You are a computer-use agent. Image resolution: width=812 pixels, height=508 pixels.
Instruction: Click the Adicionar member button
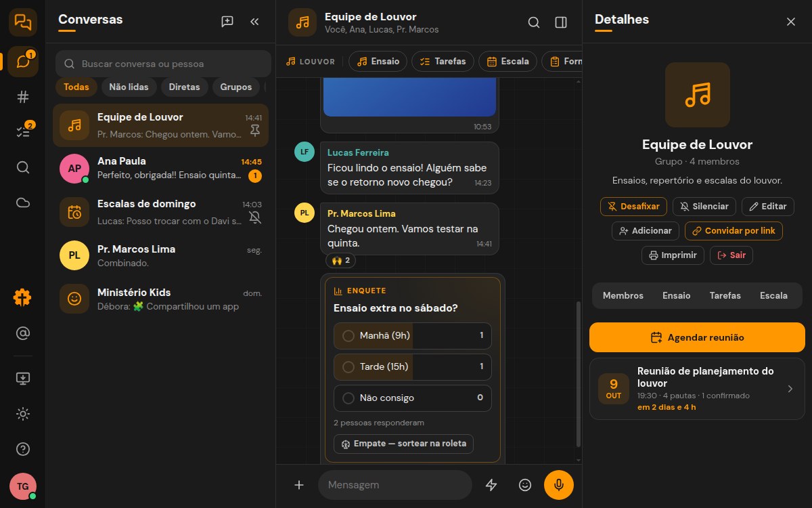point(646,230)
